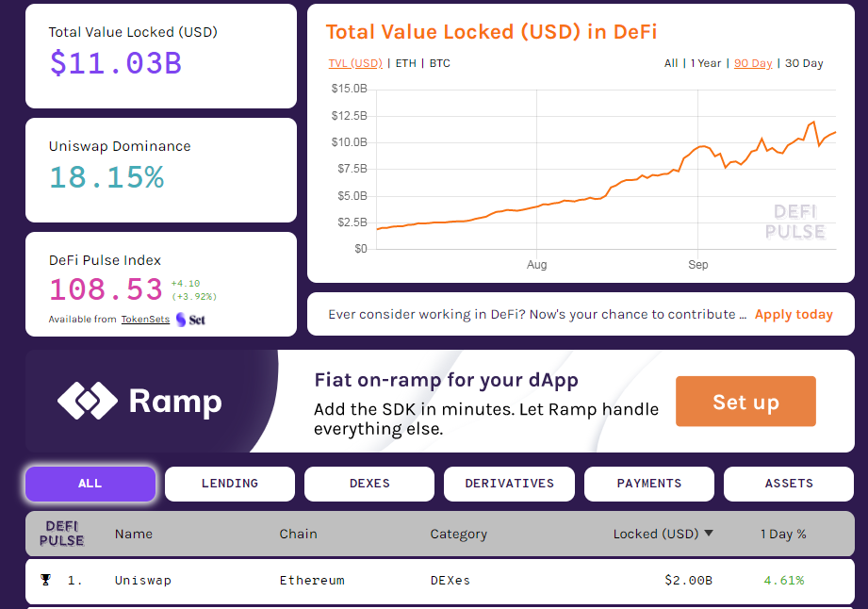
Task: Click the Set up button
Action: pos(745,402)
